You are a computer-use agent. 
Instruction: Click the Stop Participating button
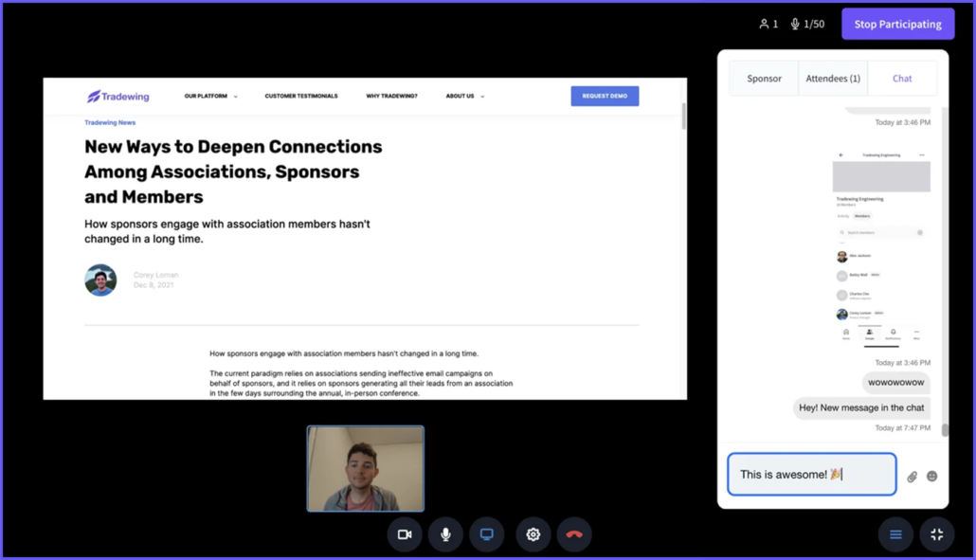[897, 24]
